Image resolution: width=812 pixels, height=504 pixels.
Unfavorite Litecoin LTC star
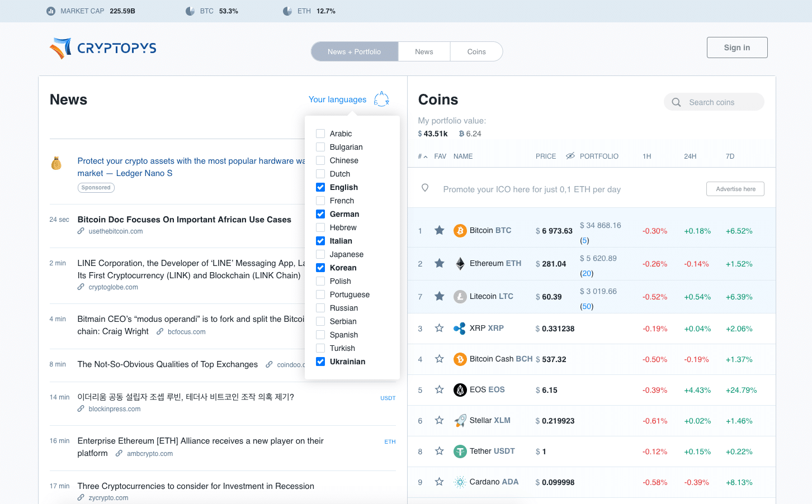[440, 296]
